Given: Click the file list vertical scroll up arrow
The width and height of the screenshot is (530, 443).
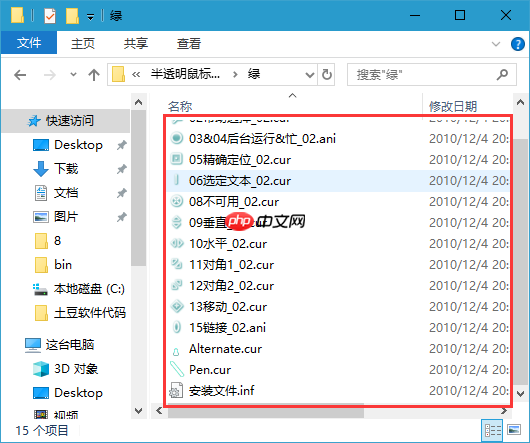Looking at the screenshot, I should (521, 102).
